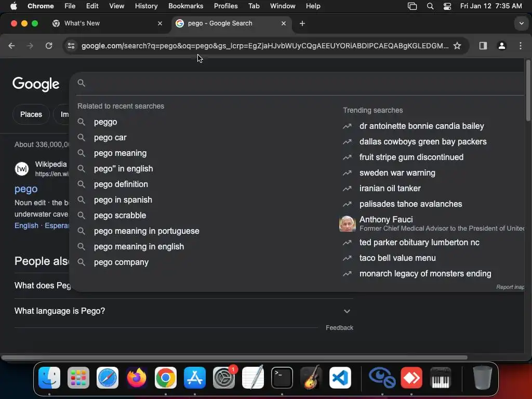Close the What's New tab
The image size is (532, 399).
pyautogui.click(x=160, y=23)
